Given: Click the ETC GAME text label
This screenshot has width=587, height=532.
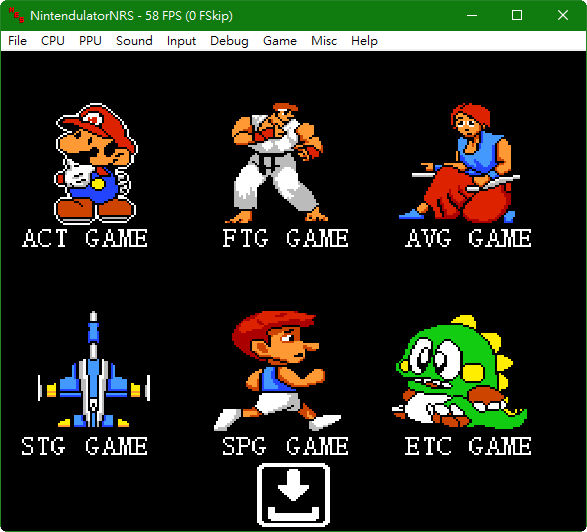Looking at the screenshot, I should click(468, 446).
